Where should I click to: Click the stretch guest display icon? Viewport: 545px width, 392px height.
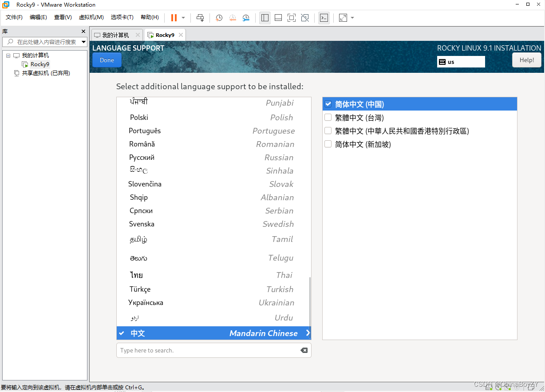pos(343,18)
